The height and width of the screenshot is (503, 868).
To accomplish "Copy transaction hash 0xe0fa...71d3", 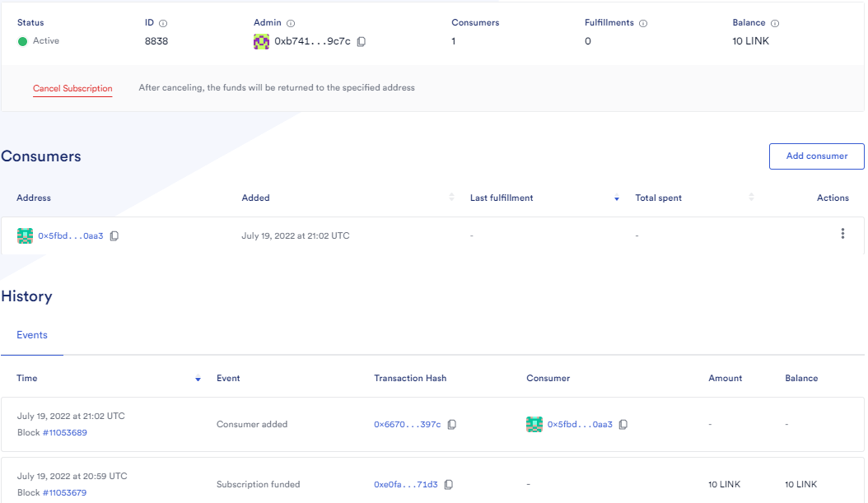I will click(449, 485).
